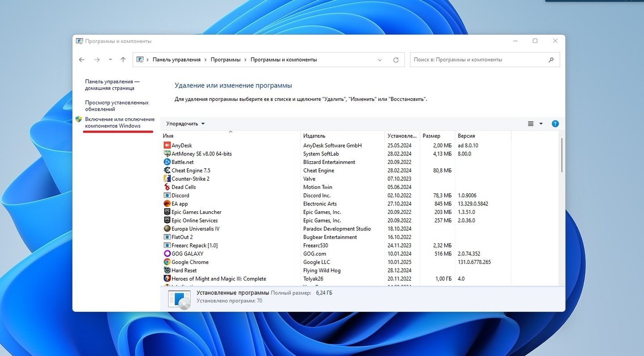Viewport: 644px width, 356px height.
Task: Click the 13.329.0.5842 version cell
Action: 473,204
